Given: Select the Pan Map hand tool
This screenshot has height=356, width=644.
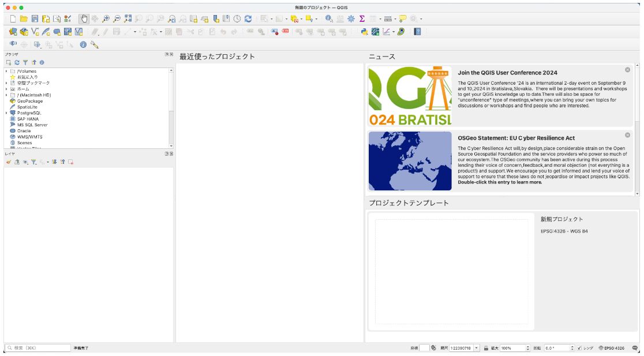Looking at the screenshot, I should (84, 19).
